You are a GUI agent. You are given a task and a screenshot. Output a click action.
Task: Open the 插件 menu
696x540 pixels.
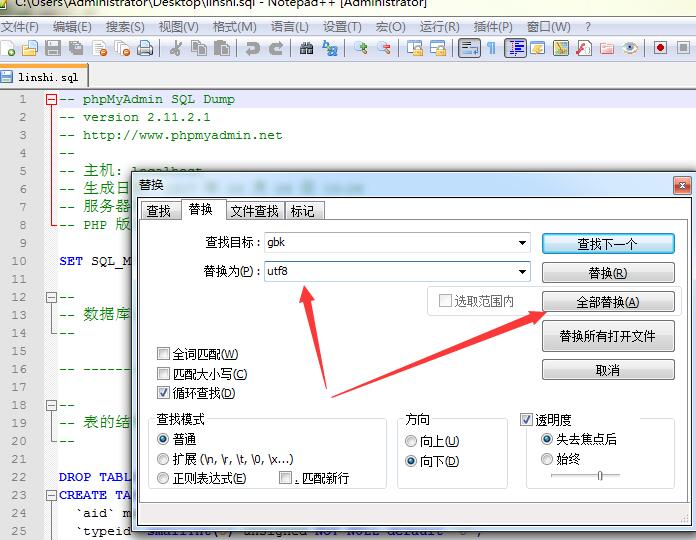click(x=493, y=26)
